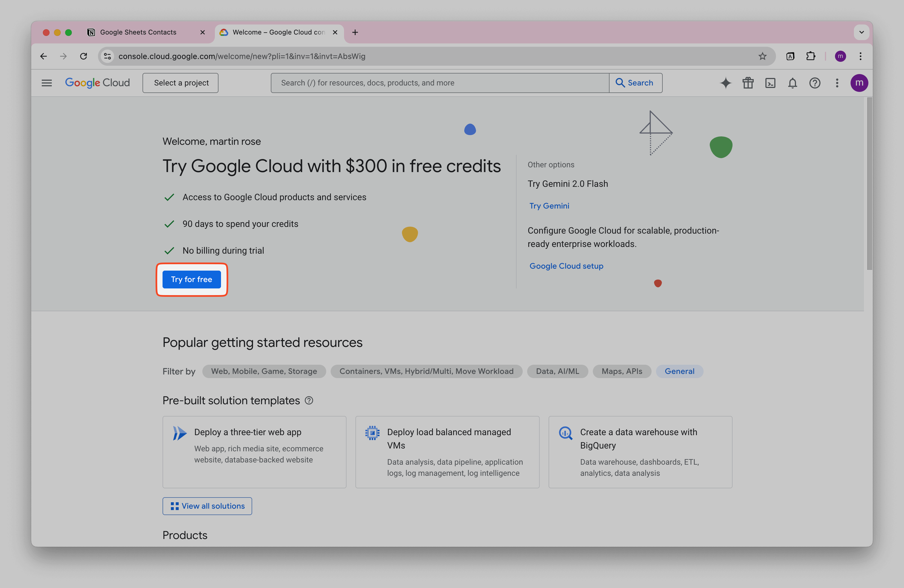Toggle the Maps, APIs filter chip
This screenshot has width=904, height=588.
click(622, 371)
